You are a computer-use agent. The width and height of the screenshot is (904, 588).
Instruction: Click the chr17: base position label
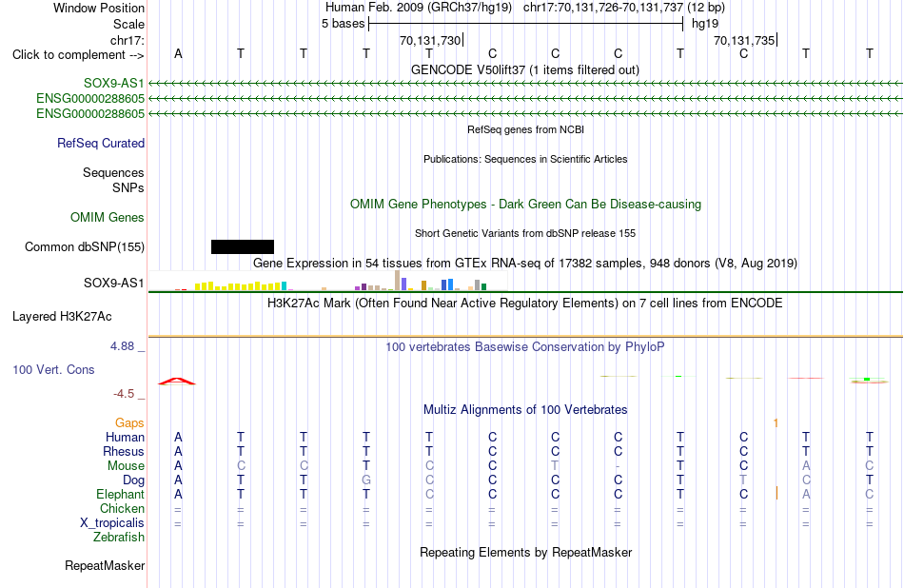coord(128,40)
